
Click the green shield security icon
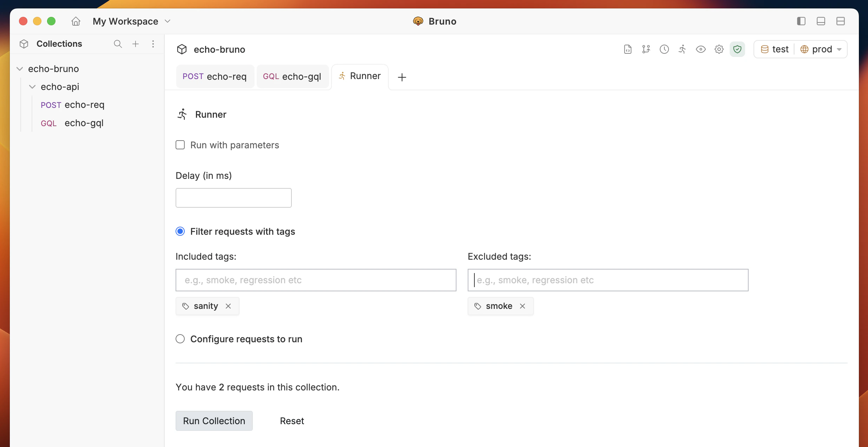coord(737,49)
